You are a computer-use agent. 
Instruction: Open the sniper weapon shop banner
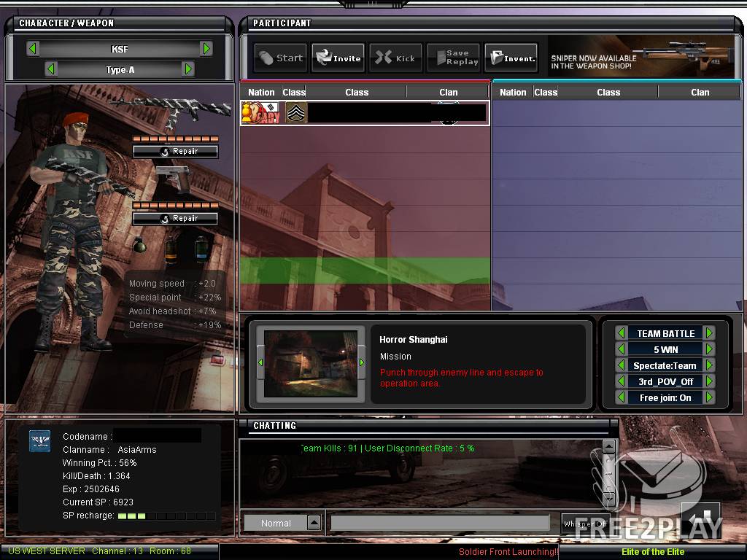click(x=641, y=57)
